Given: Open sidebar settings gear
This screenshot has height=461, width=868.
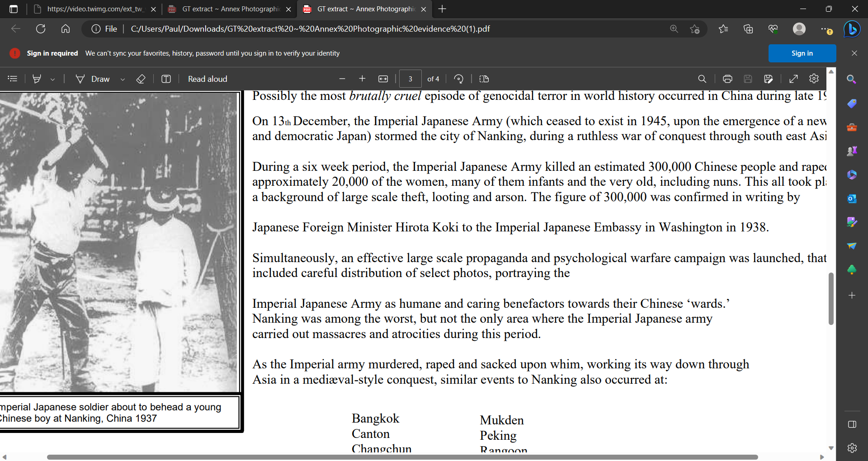Looking at the screenshot, I should [x=852, y=448].
